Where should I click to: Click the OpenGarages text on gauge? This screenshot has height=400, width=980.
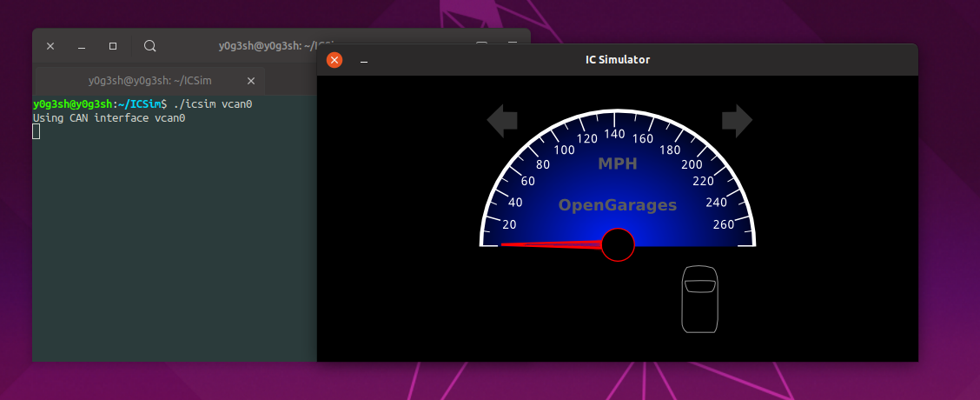tap(618, 205)
